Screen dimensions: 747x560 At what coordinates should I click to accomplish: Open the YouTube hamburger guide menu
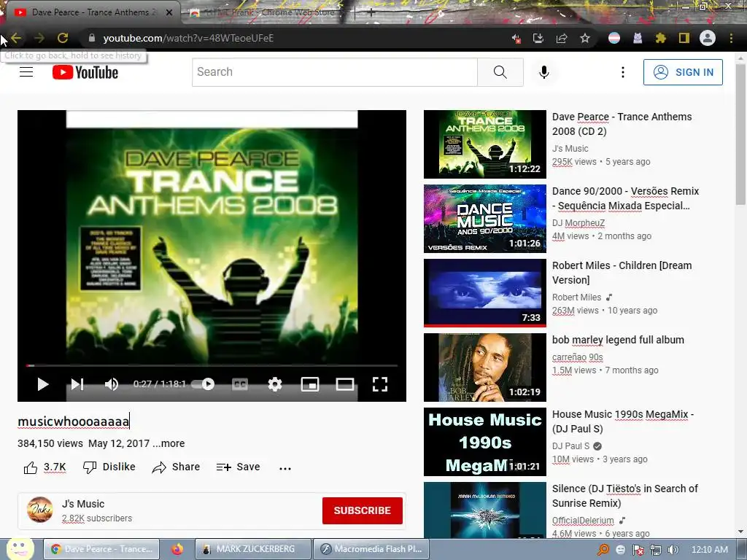[26, 72]
